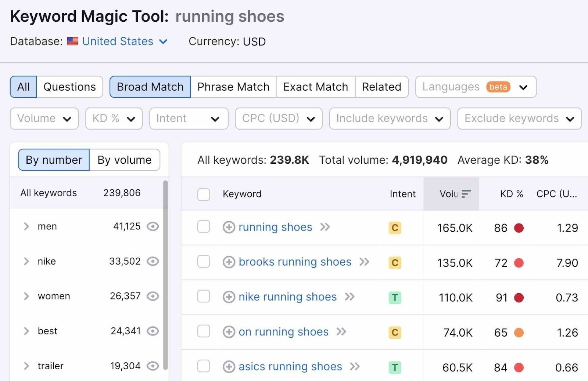Switch to the "By volume" view button
Viewport: 588px width, 381px height.
pos(124,160)
